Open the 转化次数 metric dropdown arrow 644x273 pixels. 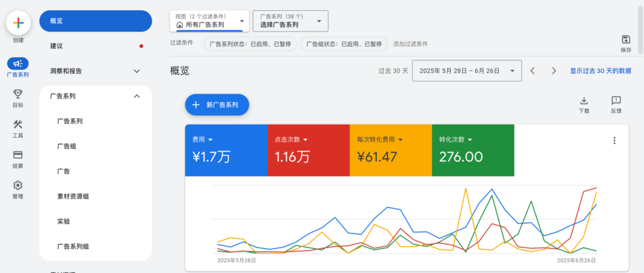point(470,140)
